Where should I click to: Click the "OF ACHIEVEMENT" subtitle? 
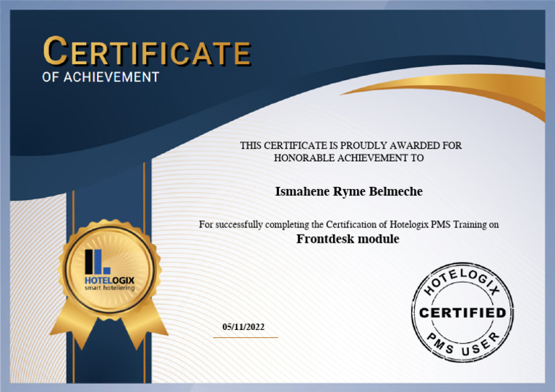click(100, 77)
